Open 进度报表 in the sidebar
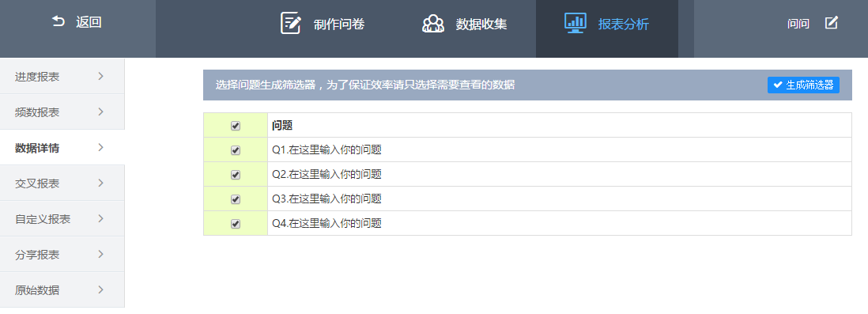The height and width of the screenshot is (314, 868). point(62,77)
